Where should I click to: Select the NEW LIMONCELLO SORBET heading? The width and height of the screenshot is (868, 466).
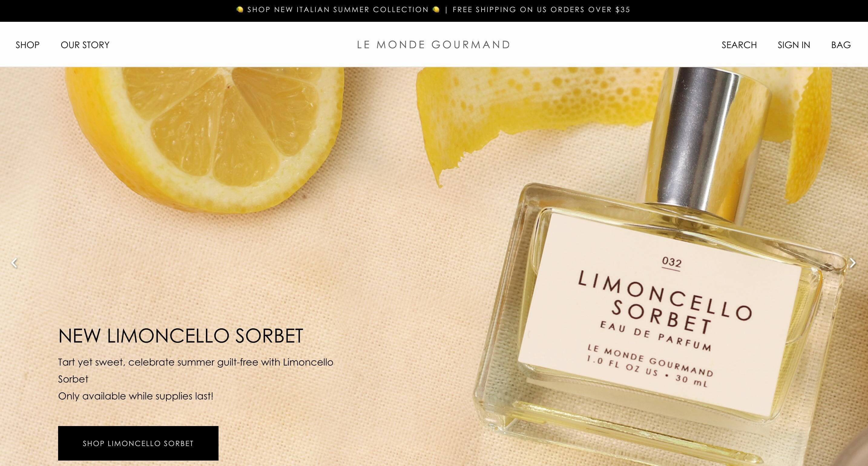coord(181,336)
